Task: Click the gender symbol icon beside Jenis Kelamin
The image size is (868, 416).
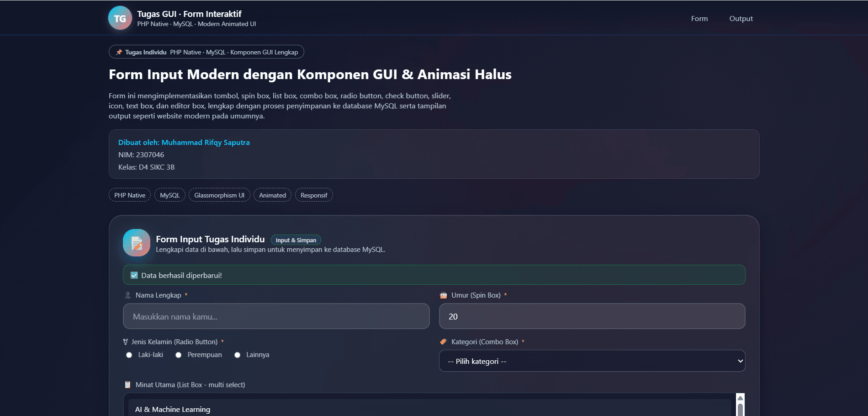Action: (x=127, y=341)
